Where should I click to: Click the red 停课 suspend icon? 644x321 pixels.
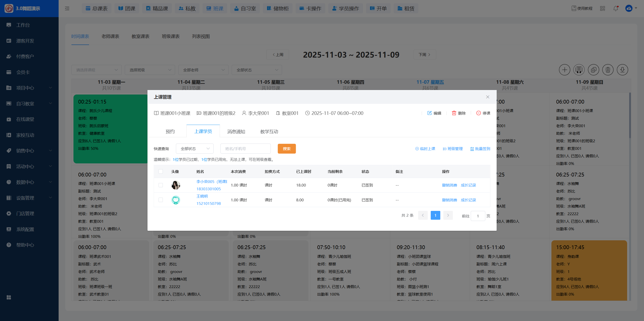(478, 113)
